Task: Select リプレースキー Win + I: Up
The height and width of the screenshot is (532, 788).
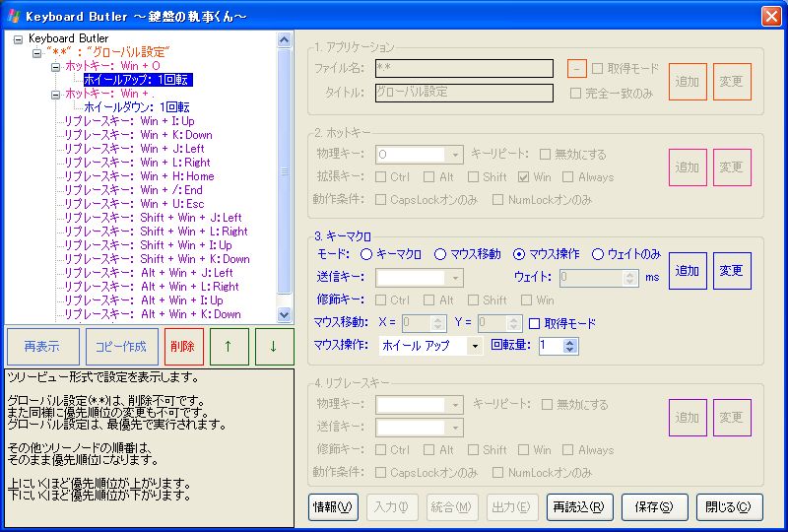Action: coord(129,121)
